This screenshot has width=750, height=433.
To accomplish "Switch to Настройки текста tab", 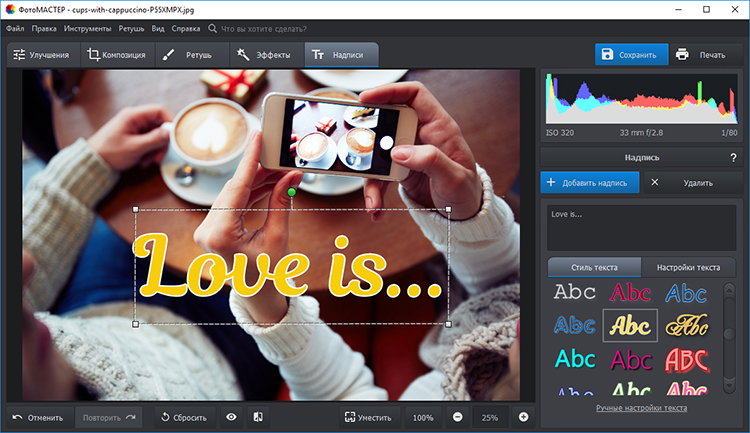I will pyautogui.click(x=689, y=267).
